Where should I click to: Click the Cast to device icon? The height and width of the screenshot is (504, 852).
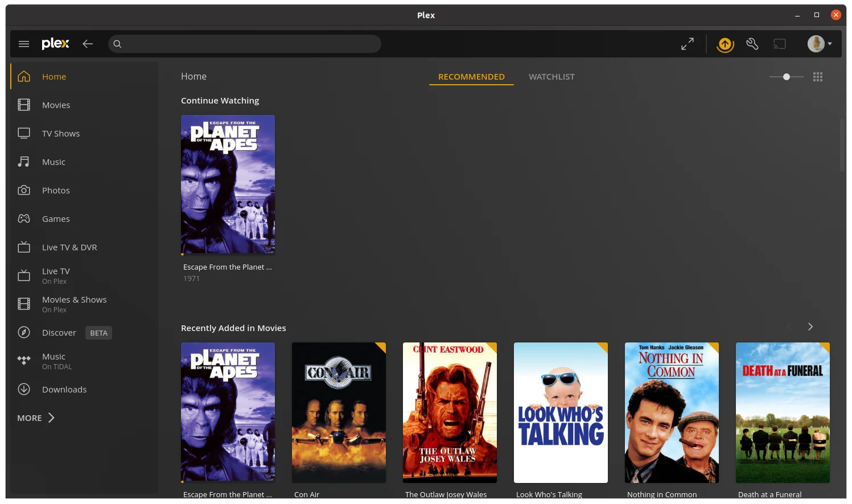[780, 44]
